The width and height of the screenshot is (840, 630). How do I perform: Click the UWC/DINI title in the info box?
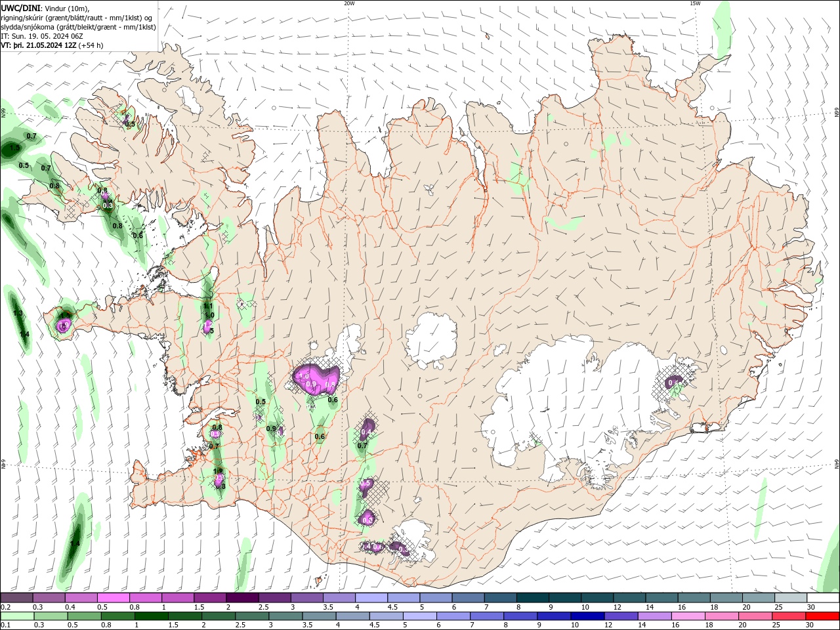[x=20, y=8]
